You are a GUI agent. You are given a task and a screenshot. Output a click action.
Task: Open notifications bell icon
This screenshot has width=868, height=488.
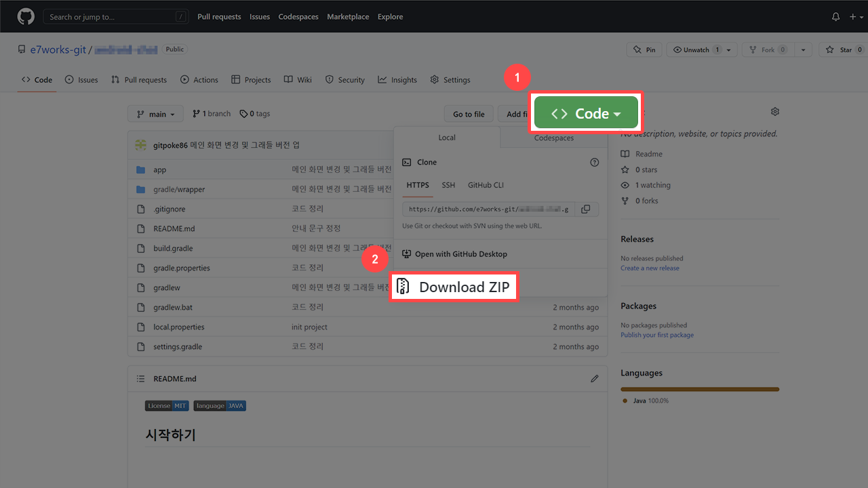[x=835, y=16]
